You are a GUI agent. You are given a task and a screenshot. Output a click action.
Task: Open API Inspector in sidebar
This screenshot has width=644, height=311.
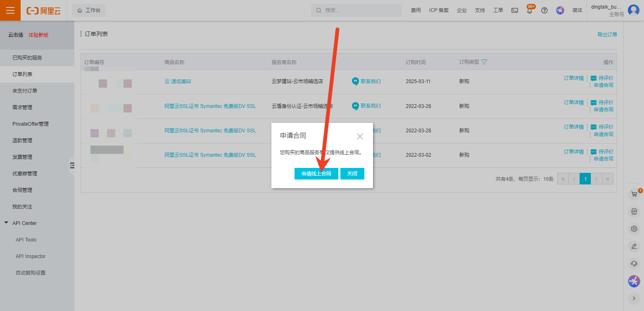(x=31, y=256)
